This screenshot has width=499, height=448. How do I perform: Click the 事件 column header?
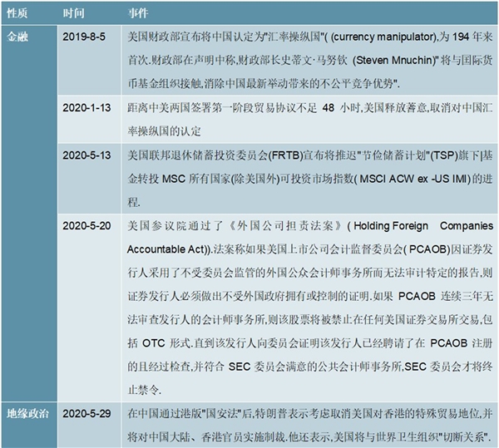138,13
